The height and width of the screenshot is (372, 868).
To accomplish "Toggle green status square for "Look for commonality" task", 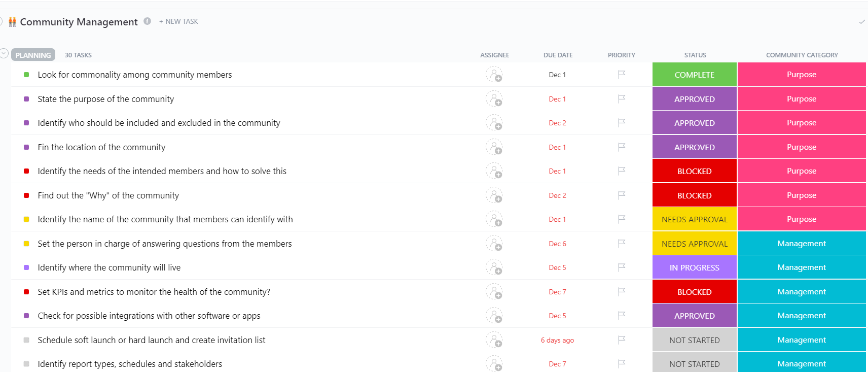I will point(26,75).
